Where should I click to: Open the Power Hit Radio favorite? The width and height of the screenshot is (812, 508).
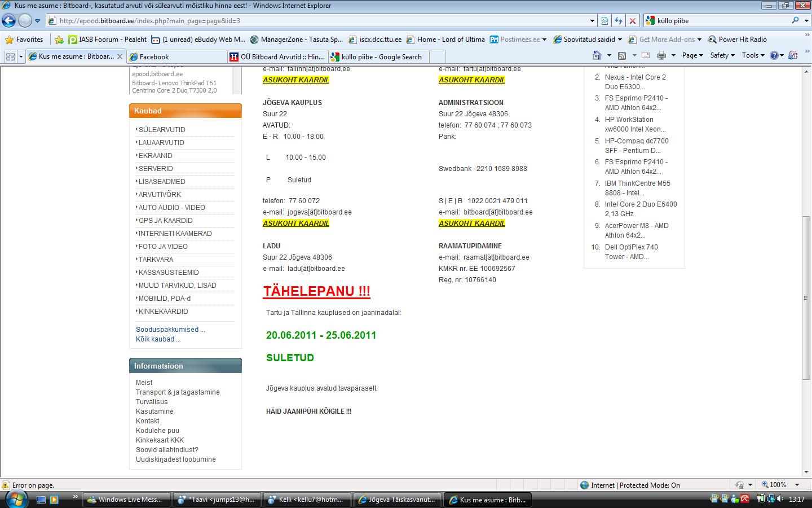tap(738, 40)
